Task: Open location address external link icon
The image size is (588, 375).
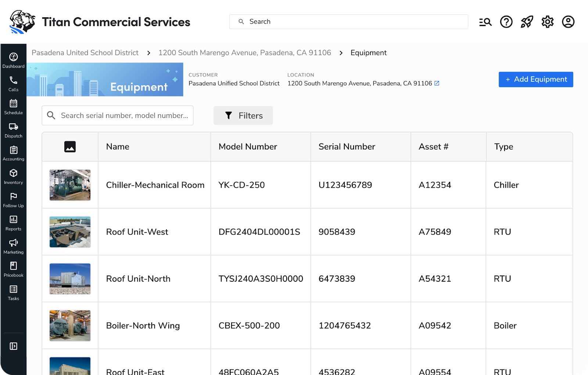Action: coord(437,83)
